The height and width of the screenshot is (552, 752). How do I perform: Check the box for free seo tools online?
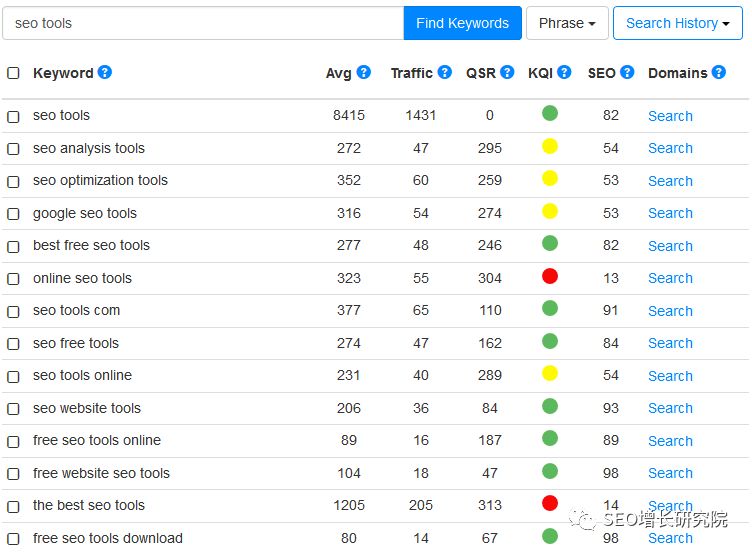(x=13, y=442)
